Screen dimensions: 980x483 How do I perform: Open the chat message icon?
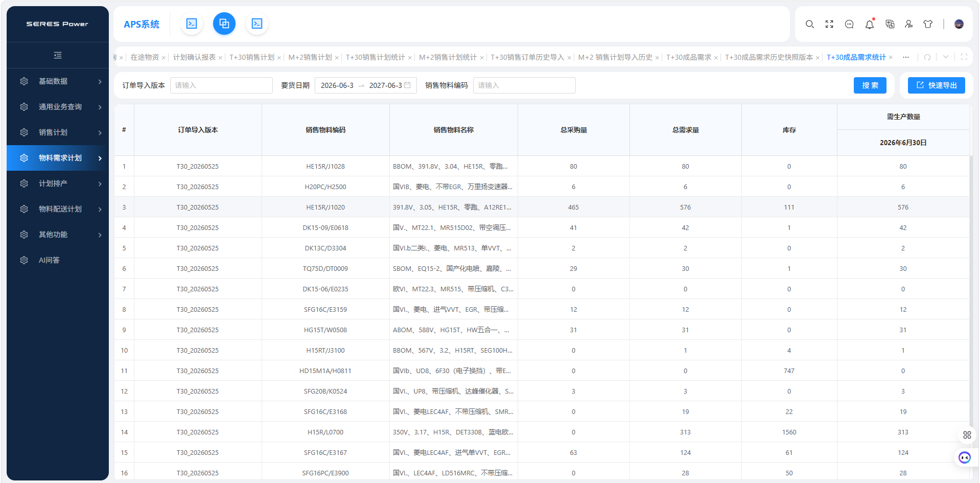coord(849,24)
